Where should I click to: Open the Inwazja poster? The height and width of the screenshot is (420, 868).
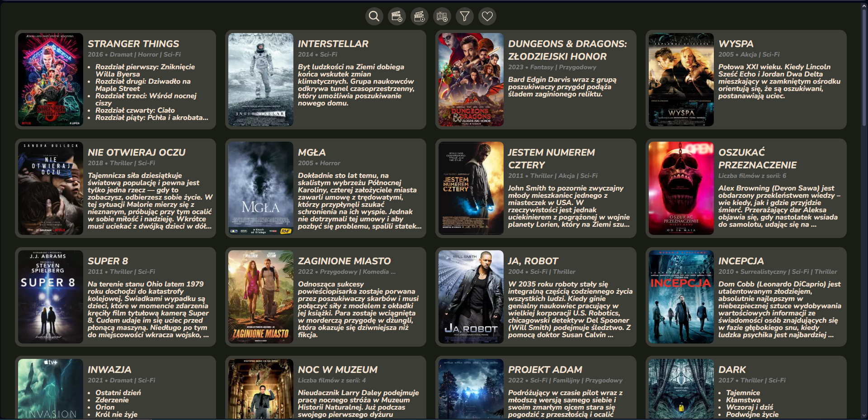point(51,389)
